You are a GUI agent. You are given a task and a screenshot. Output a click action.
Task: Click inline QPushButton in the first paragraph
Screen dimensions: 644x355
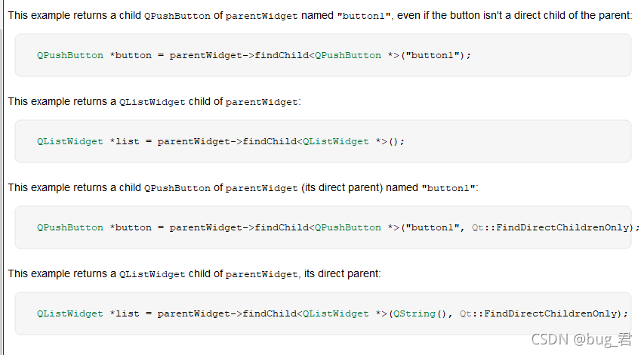click(x=177, y=16)
